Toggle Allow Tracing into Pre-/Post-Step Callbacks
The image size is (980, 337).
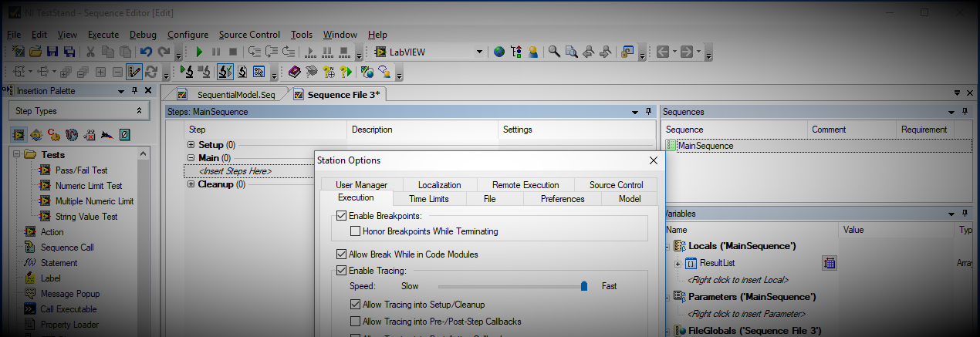(x=356, y=321)
